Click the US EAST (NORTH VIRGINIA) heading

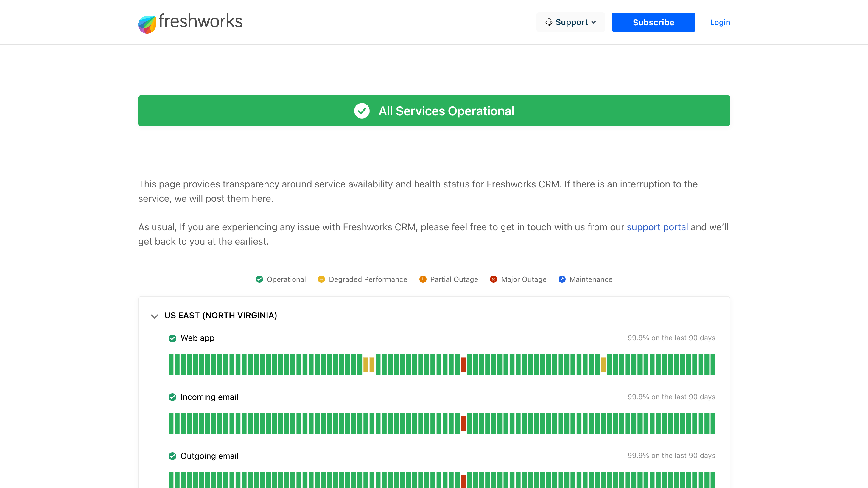point(221,315)
